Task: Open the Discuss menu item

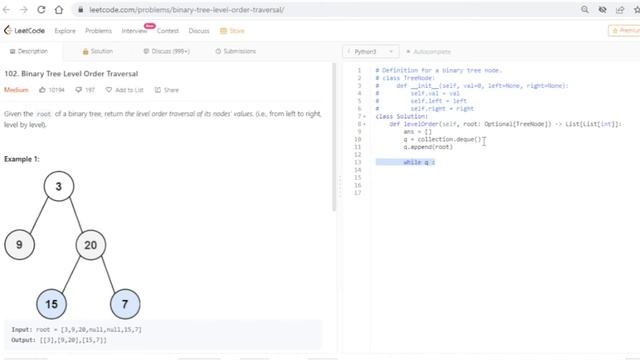Action: tap(199, 31)
